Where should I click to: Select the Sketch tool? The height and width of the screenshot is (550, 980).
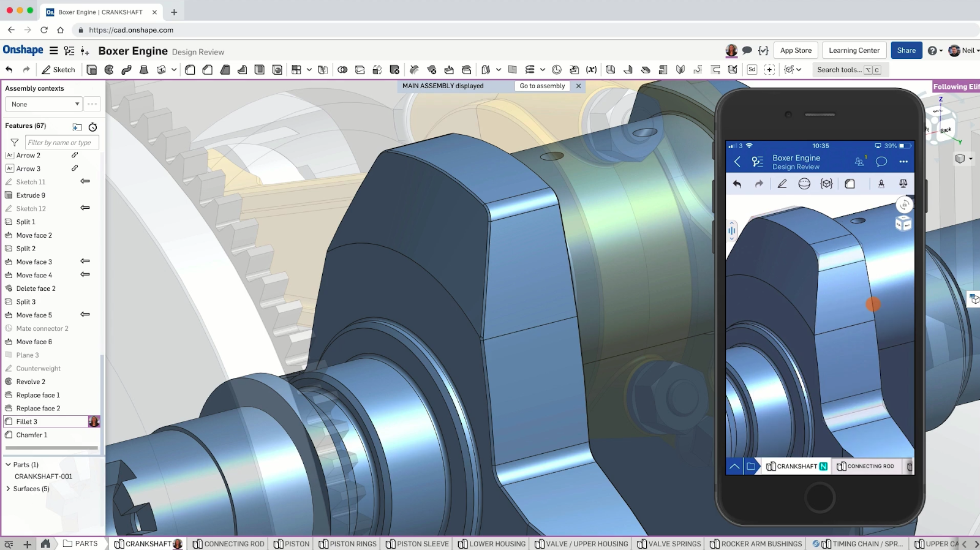point(58,70)
